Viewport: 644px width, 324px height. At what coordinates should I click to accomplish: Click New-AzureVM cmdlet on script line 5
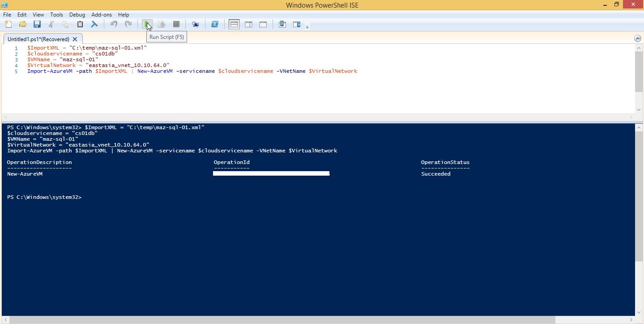pyautogui.click(x=155, y=71)
